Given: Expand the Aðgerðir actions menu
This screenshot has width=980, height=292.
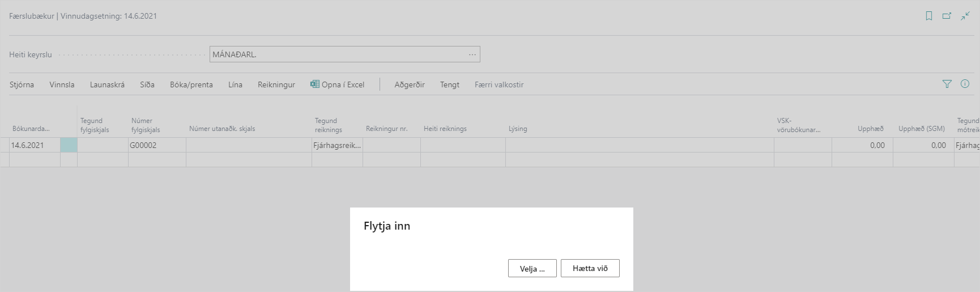Looking at the screenshot, I should pos(410,84).
